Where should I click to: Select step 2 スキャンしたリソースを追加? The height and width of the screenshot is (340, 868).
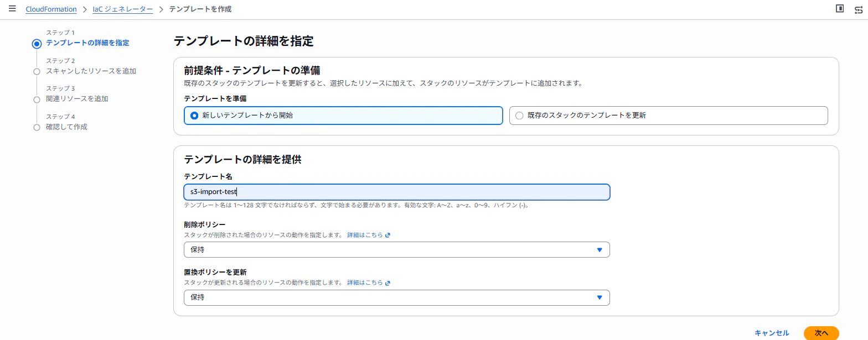pyautogui.click(x=91, y=71)
